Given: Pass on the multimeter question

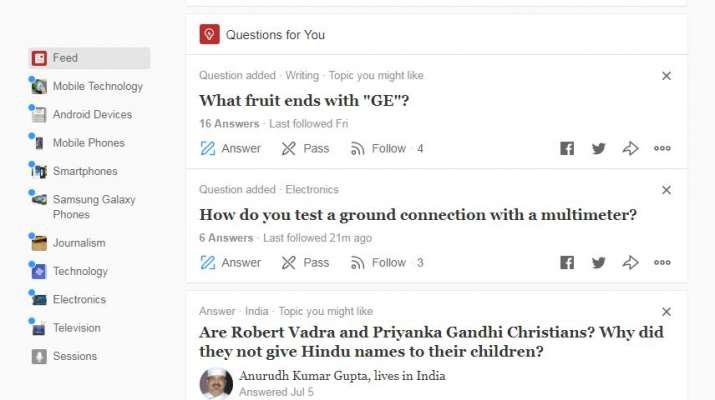Looking at the screenshot, I should pyautogui.click(x=305, y=263).
